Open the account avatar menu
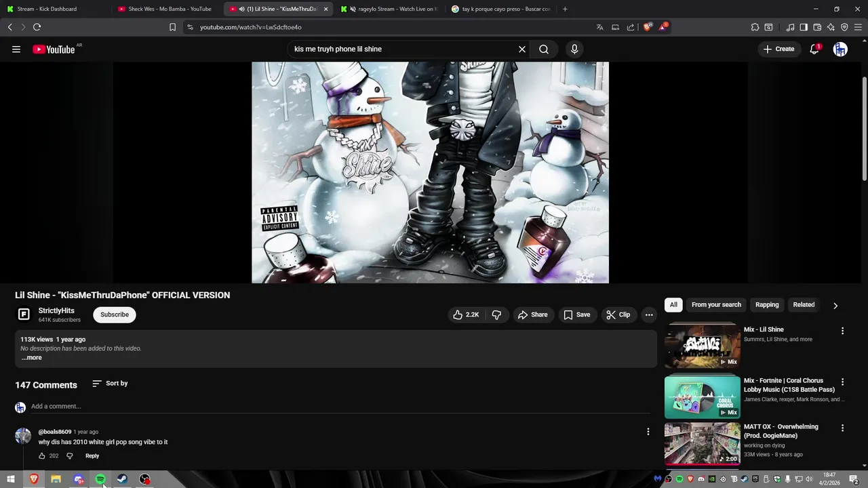The width and height of the screenshot is (868, 488). 840,49
